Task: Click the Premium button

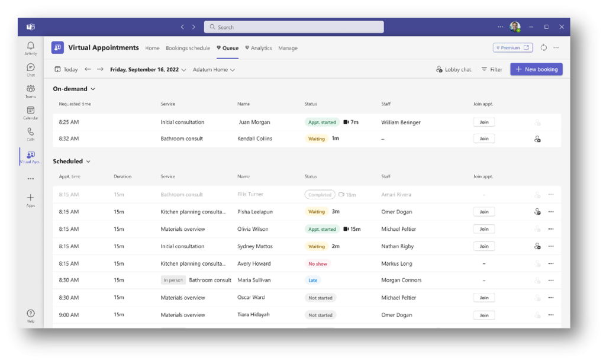Action: pos(513,47)
